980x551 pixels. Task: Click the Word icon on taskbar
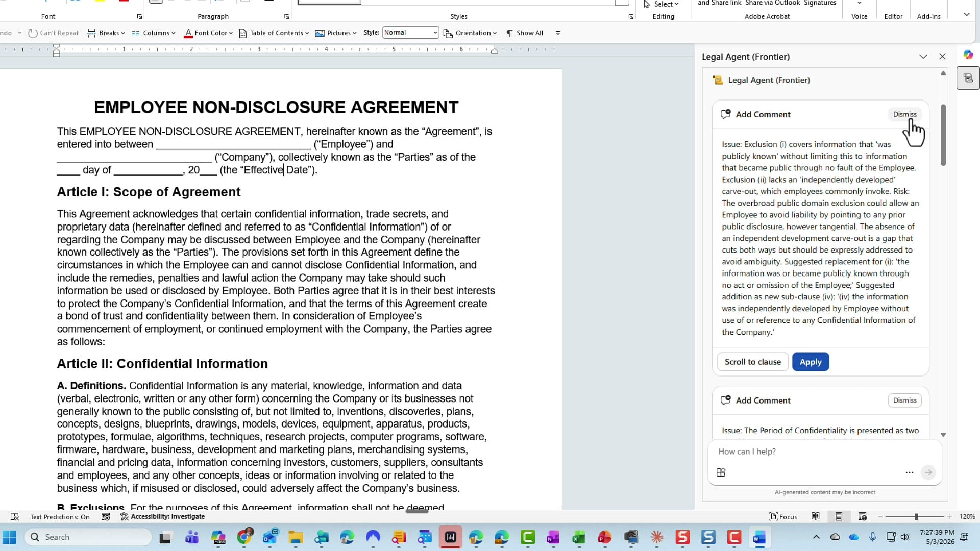pos(759,537)
